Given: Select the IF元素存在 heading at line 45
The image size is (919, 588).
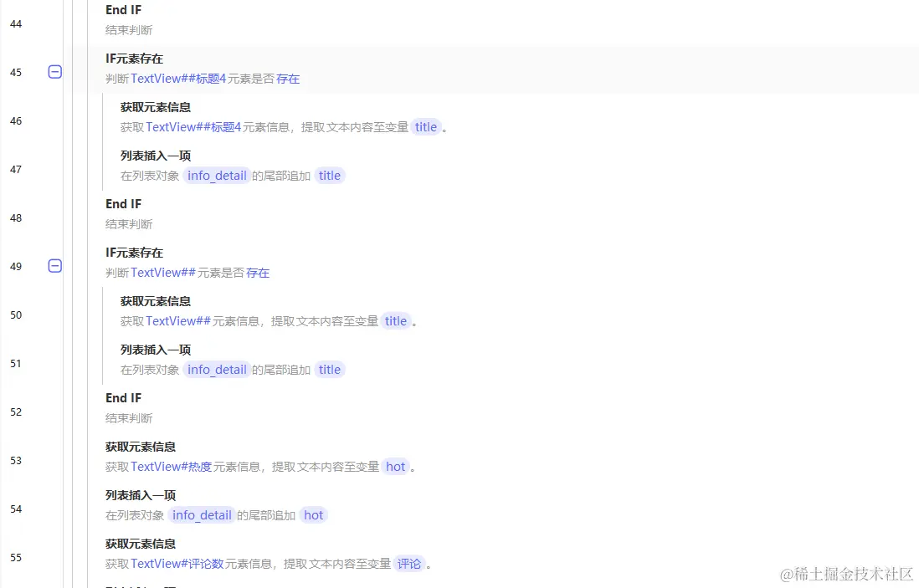Looking at the screenshot, I should pos(134,59).
